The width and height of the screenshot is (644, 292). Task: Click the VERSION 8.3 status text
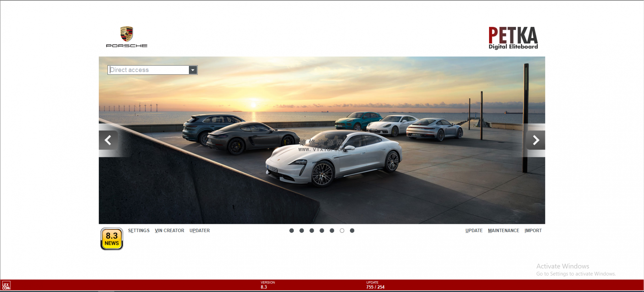[268, 285]
